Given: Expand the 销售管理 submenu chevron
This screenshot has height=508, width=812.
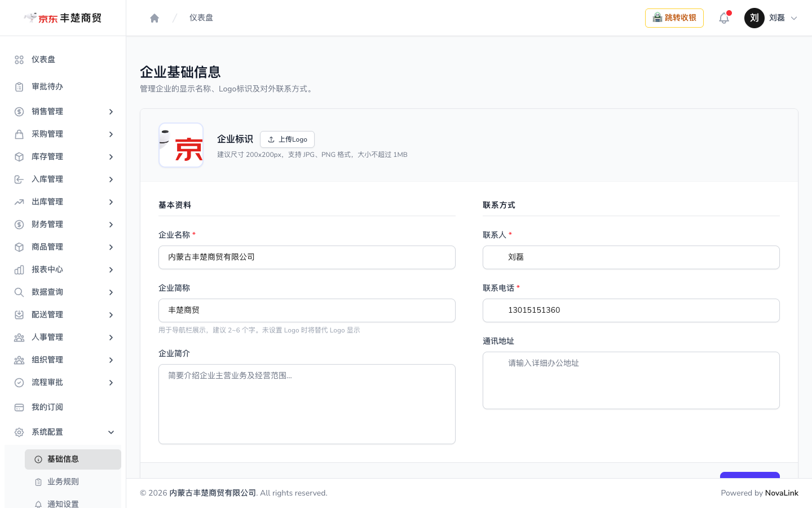Looking at the screenshot, I should [x=111, y=112].
